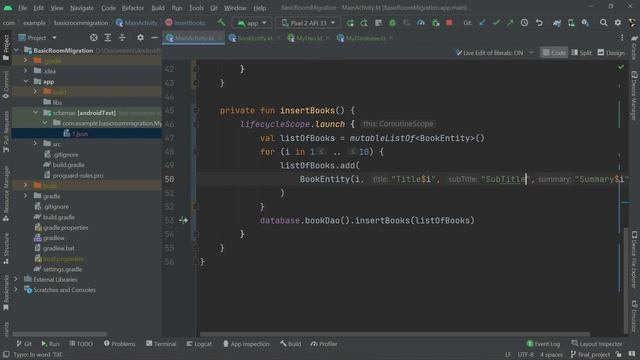Click the run gutter icon on line 53

(183, 220)
